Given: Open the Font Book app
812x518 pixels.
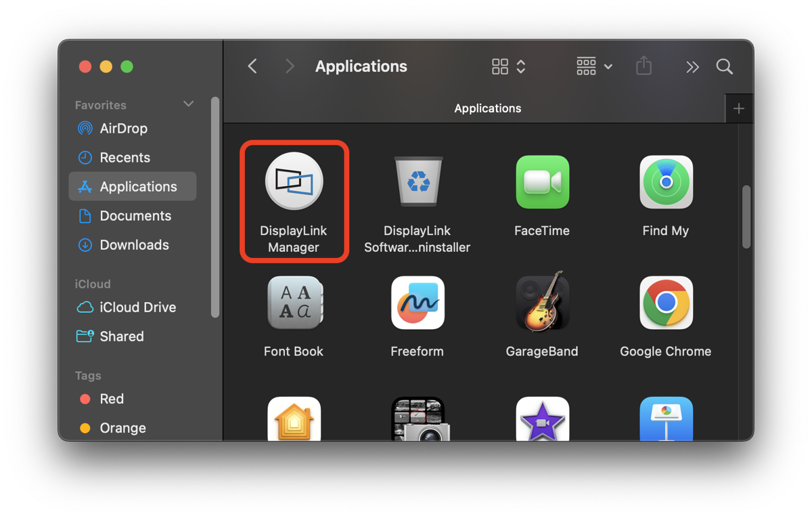Looking at the screenshot, I should (294, 303).
